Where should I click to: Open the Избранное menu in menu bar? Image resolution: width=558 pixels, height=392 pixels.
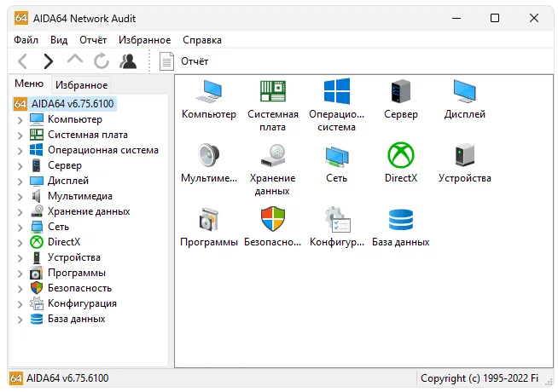[144, 40]
